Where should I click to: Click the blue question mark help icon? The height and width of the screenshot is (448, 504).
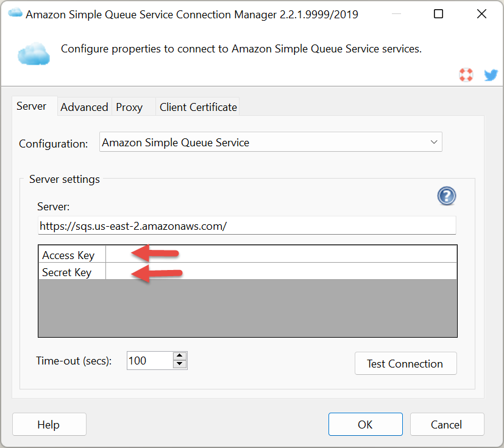point(447,196)
